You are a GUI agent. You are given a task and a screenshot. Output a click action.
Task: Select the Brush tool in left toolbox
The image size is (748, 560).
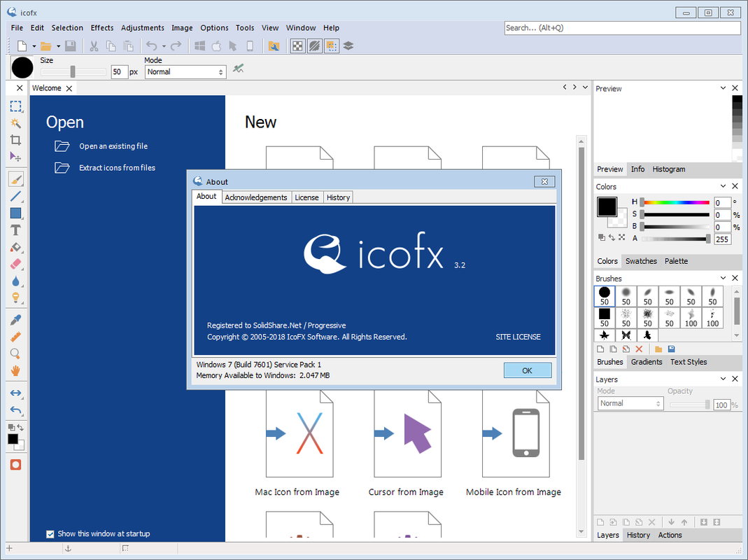pyautogui.click(x=15, y=179)
